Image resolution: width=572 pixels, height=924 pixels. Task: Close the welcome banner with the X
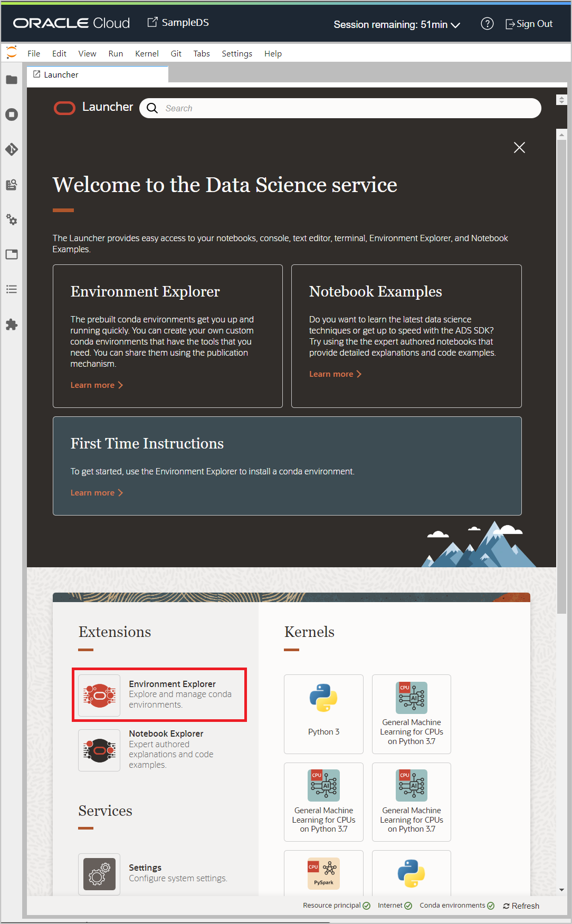tap(519, 147)
